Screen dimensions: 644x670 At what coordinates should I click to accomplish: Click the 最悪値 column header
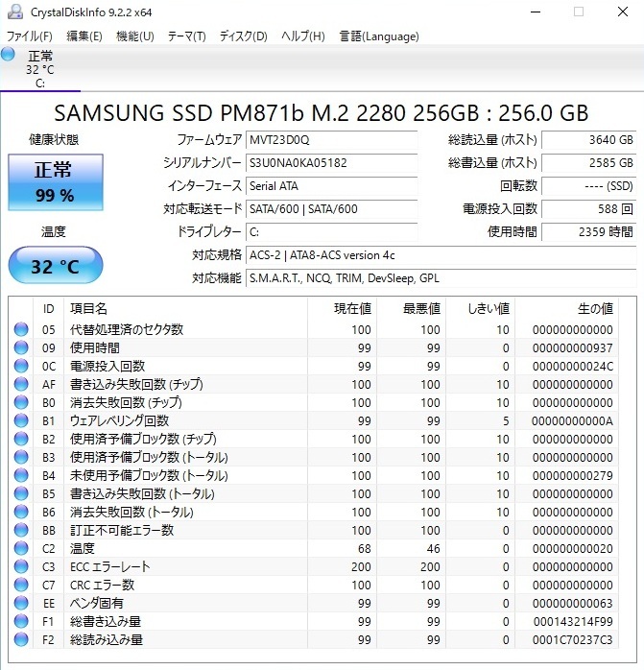(411, 308)
